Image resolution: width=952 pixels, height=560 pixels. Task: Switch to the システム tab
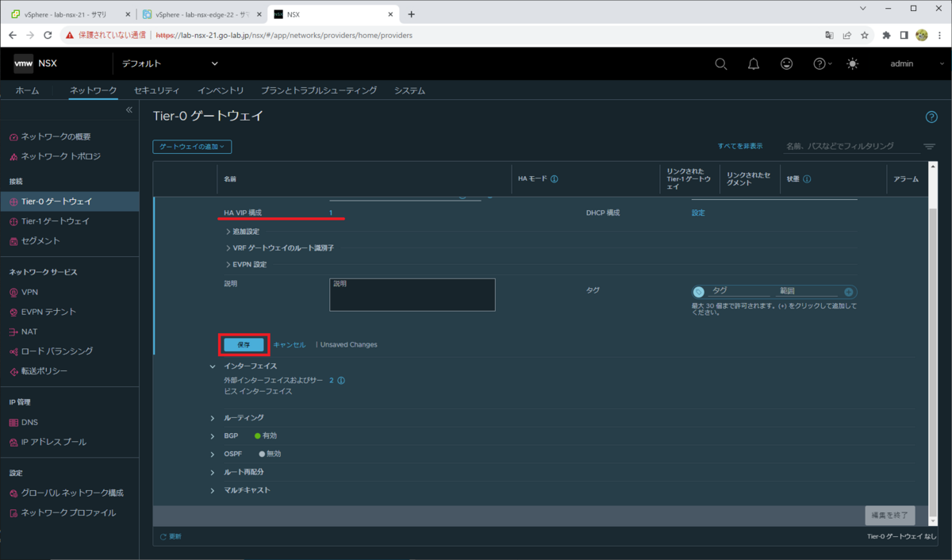409,90
